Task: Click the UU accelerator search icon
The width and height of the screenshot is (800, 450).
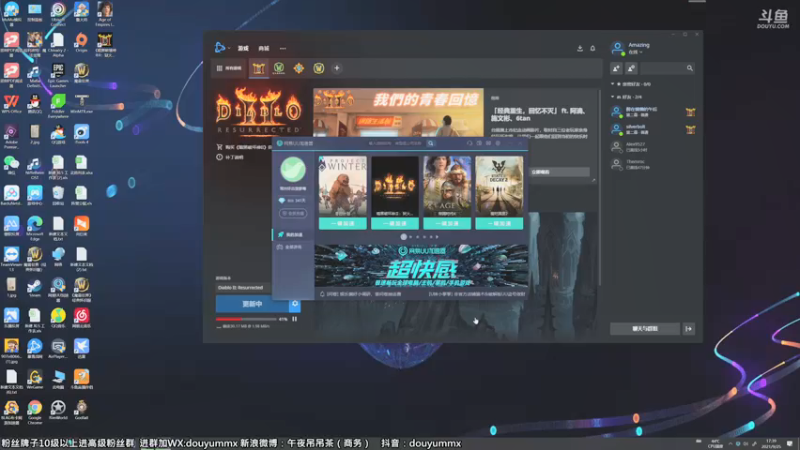Action: point(431,143)
